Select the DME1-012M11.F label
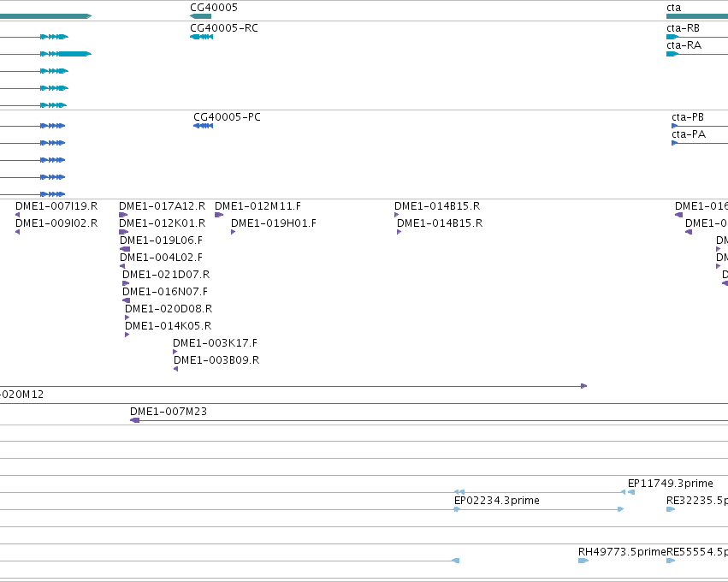 pos(257,205)
